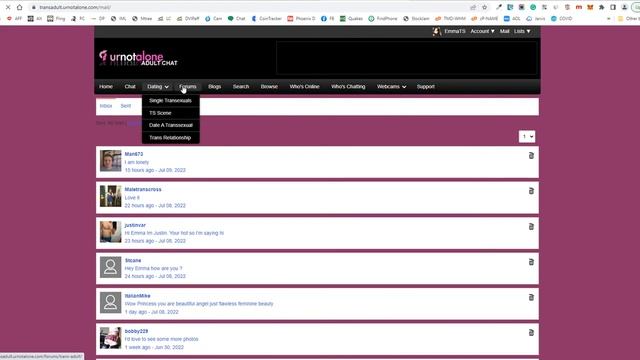
Task: Click justinvar's profile thumbnail
Action: coord(111,231)
